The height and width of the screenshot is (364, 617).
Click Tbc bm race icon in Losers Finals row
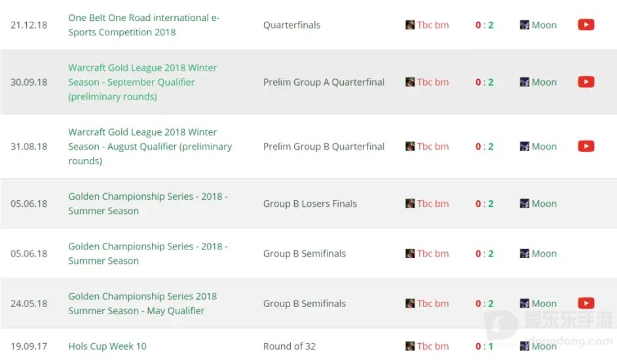point(410,204)
